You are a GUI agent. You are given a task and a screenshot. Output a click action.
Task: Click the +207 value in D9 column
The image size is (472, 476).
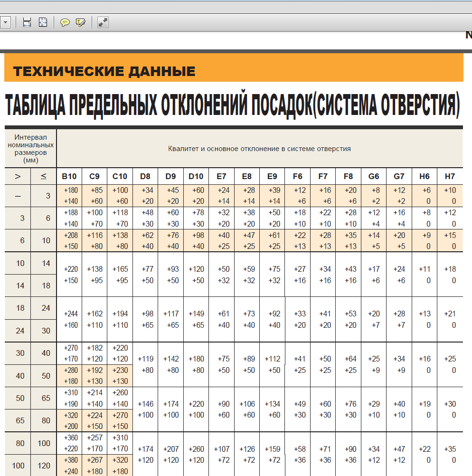[x=171, y=449]
